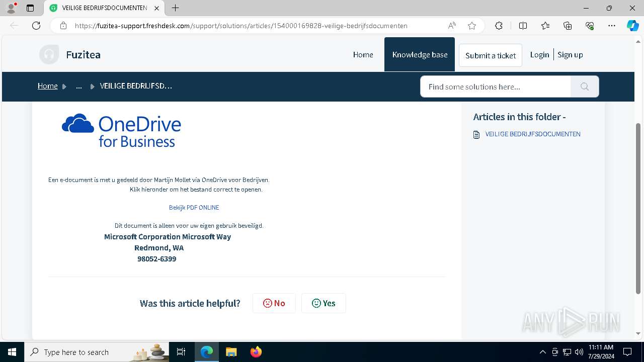Open the volume control icon
This screenshot has height=362, width=644.
point(579,352)
